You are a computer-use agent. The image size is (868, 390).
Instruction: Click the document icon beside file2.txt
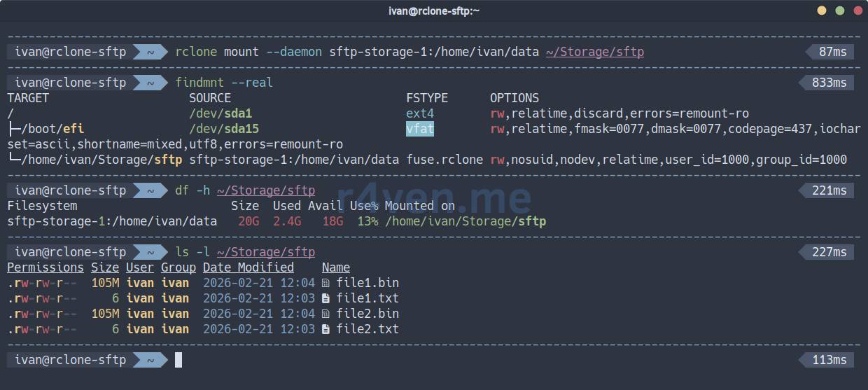pyautogui.click(x=325, y=329)
